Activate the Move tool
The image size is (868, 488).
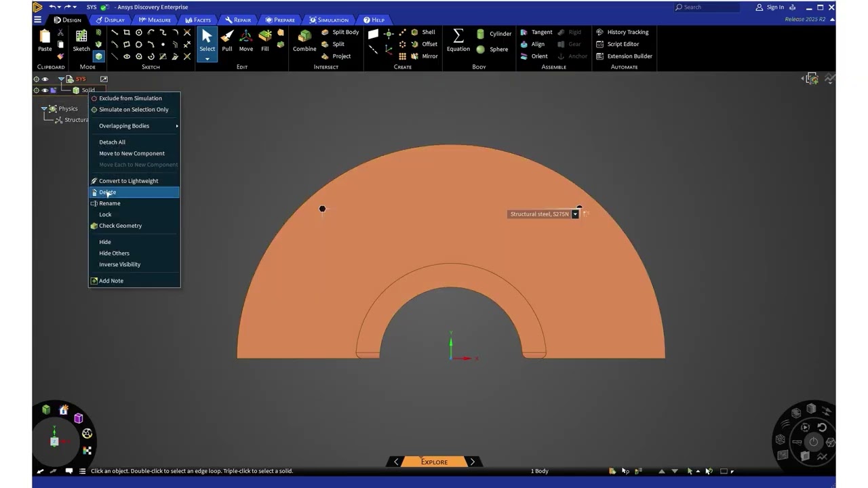245,41
